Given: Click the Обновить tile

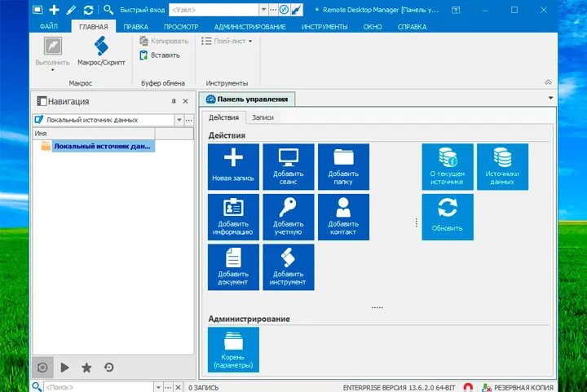Looking at the screenshot, I should pos(448,217).
